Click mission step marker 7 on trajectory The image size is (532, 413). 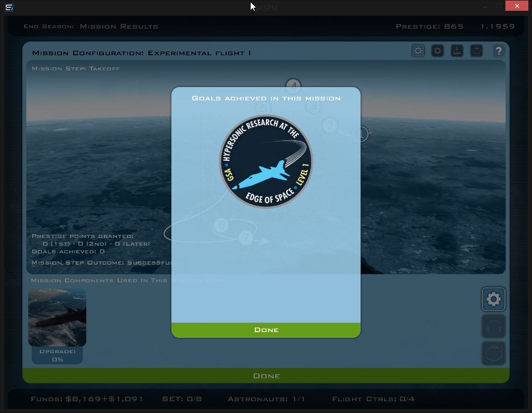click(246, 237)
